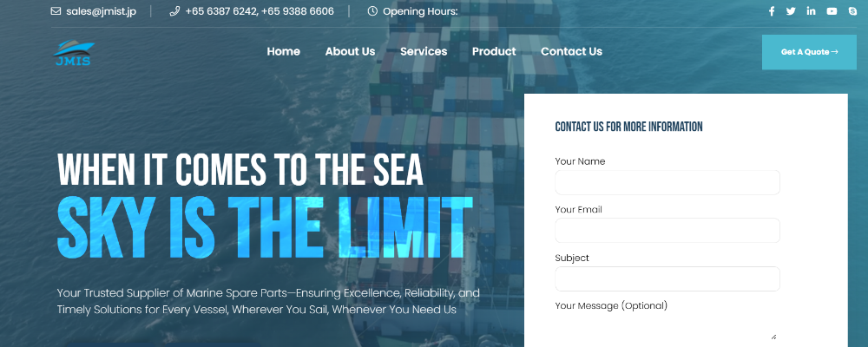Screen dimensions: 868x347
Task: Open the About Us menu item
Action: click(x=350, y=51)
